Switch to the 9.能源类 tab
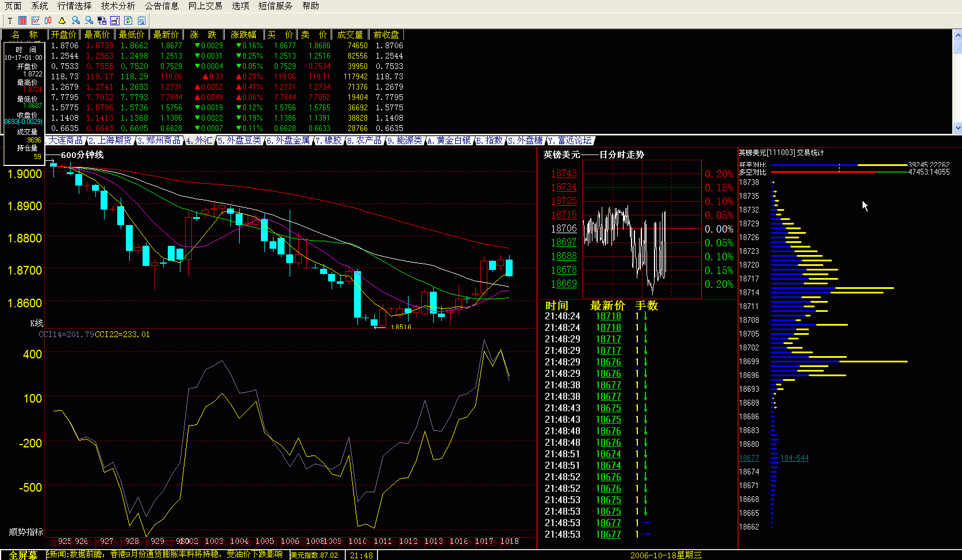 pos(405,141)
